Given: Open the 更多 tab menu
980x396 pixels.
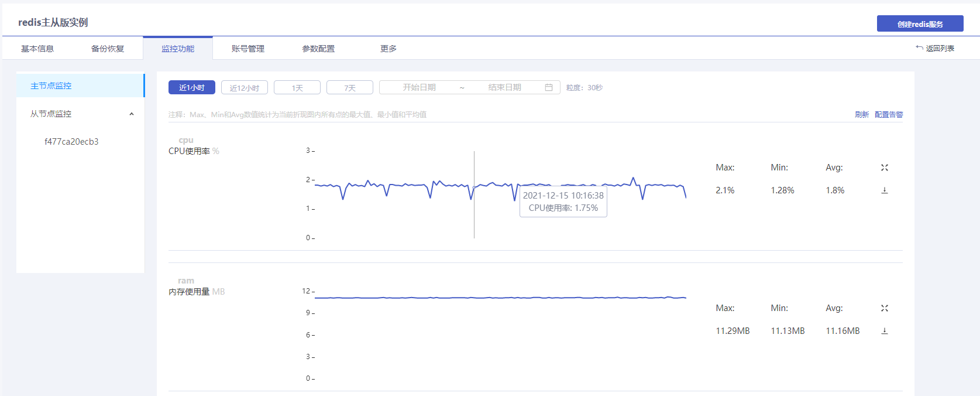Looking at the screenshot, I should [388, 49].
